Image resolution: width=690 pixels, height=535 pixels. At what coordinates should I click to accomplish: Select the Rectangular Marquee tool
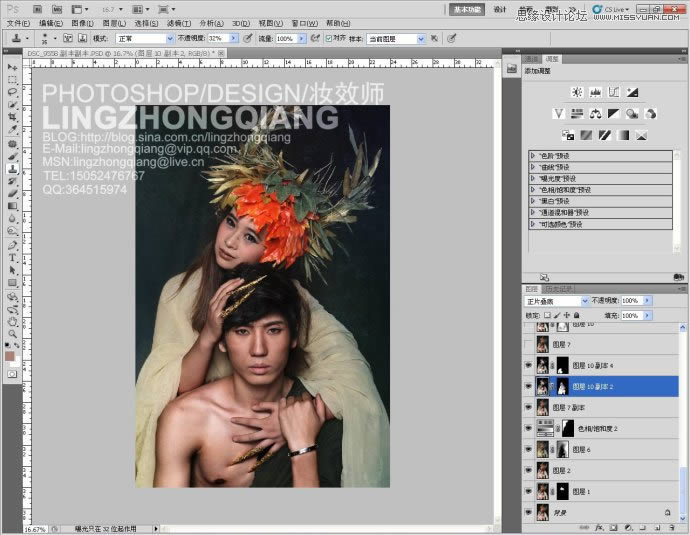pos(12,80)
